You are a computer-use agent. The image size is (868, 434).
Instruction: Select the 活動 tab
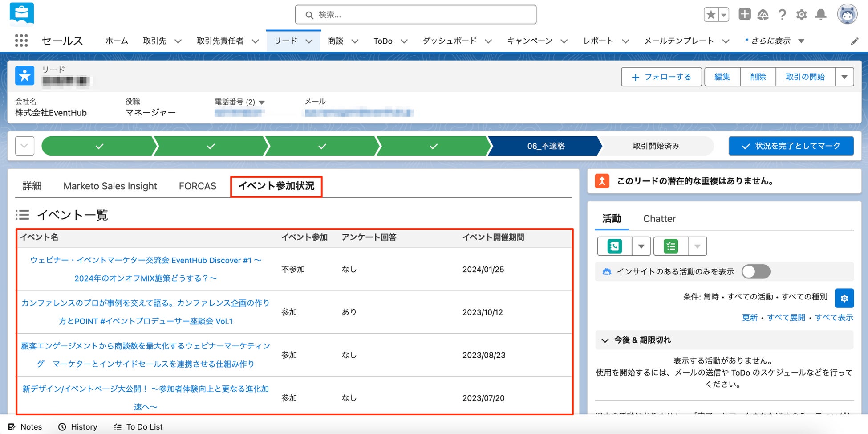pos(612,219)
